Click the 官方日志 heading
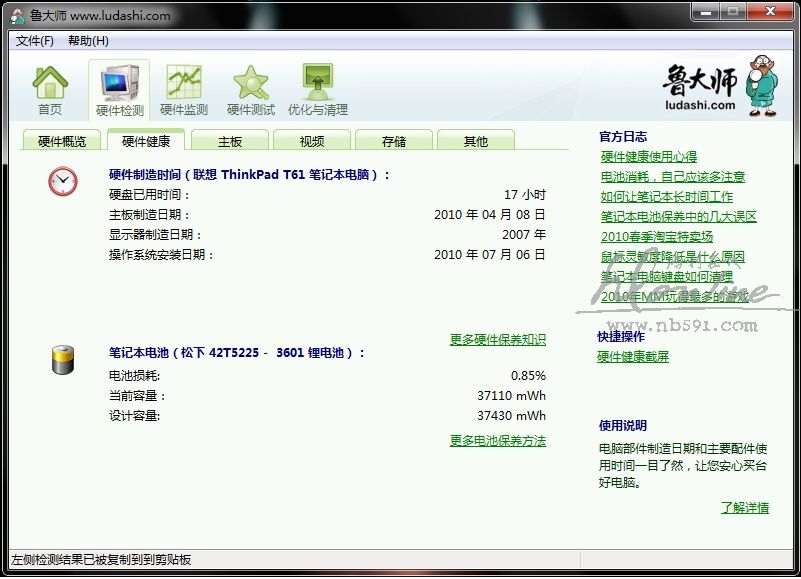 623,136
